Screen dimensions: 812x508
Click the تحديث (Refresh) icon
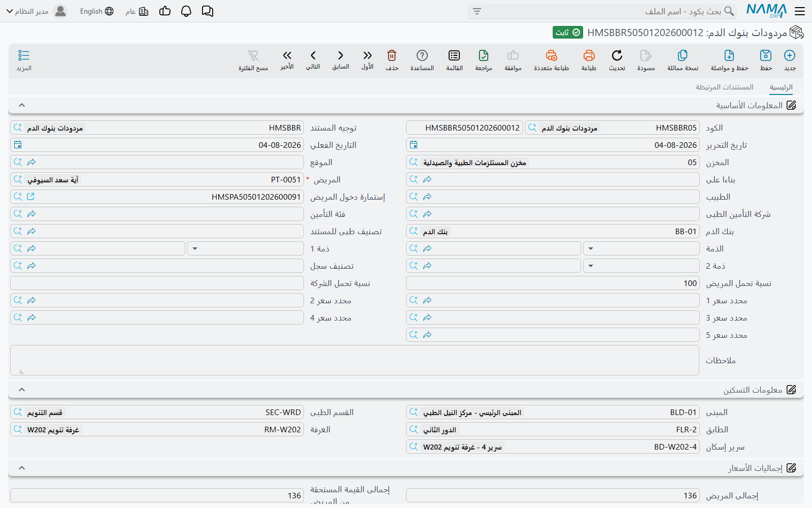(x=617, y=55)
